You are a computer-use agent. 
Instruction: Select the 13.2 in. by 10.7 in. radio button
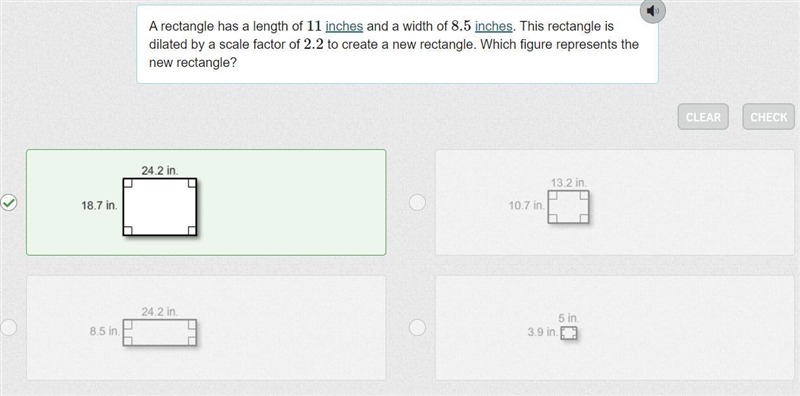(x=417, y=203)
